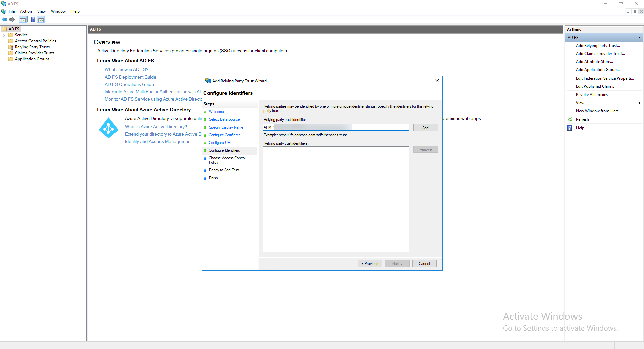Expand the Service tree node
This screenshot has width=644, height=349.
click(4, 35)
